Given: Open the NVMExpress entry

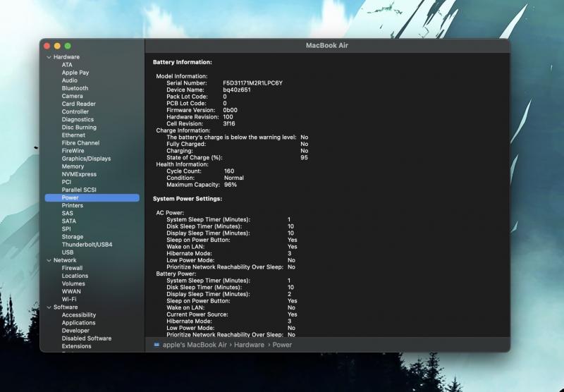Looking at the screenshot, I should pos(79,174).
